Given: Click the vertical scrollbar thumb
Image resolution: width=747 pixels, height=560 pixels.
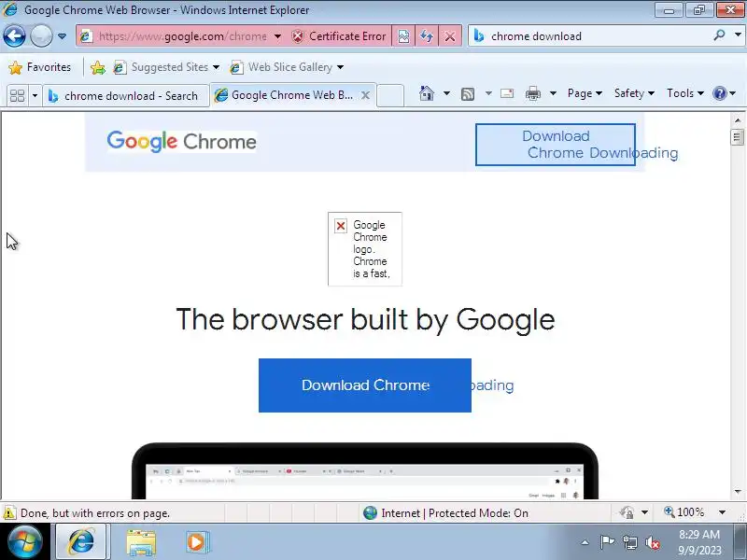Looking at the screenshot, I should point(738,137).
